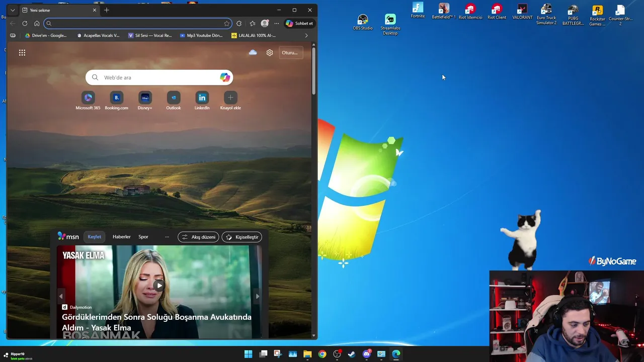The height and width of the screenshot is (362, 644).
Task: Focus the Edge address bar
Action: [137, 23]
